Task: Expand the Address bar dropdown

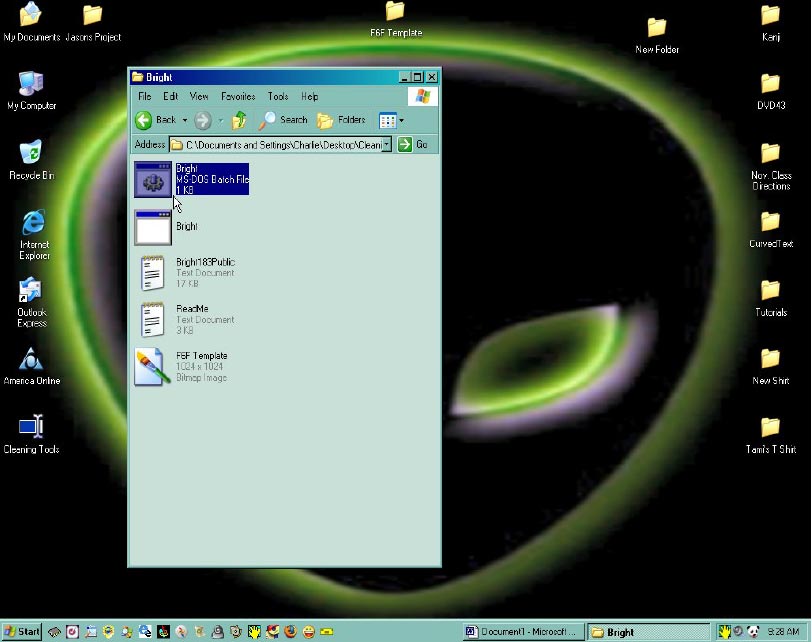Action: pos(387,145)
